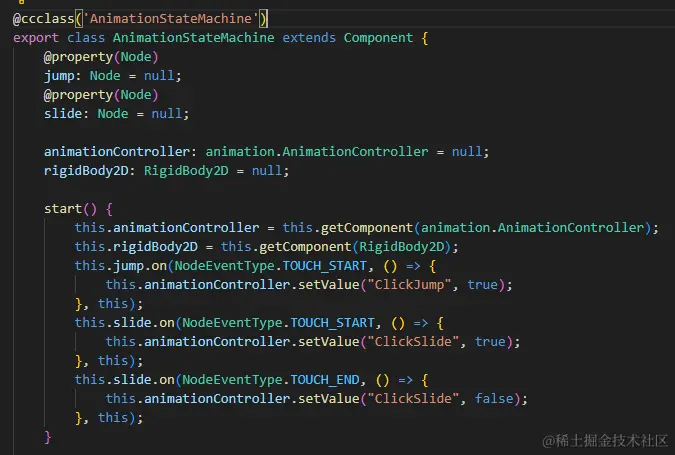Click true after the "ClickSlide" string
This screenshot has height=455, width=675.
pyautogui.click(x=490, y=341)
